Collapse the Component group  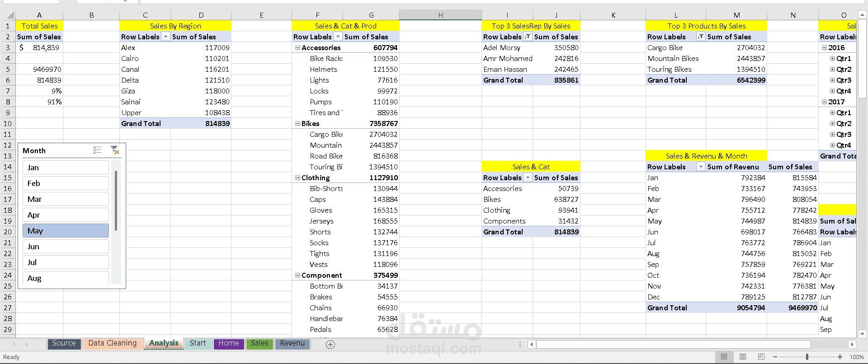pyautogui.click(x=297, y=275)
